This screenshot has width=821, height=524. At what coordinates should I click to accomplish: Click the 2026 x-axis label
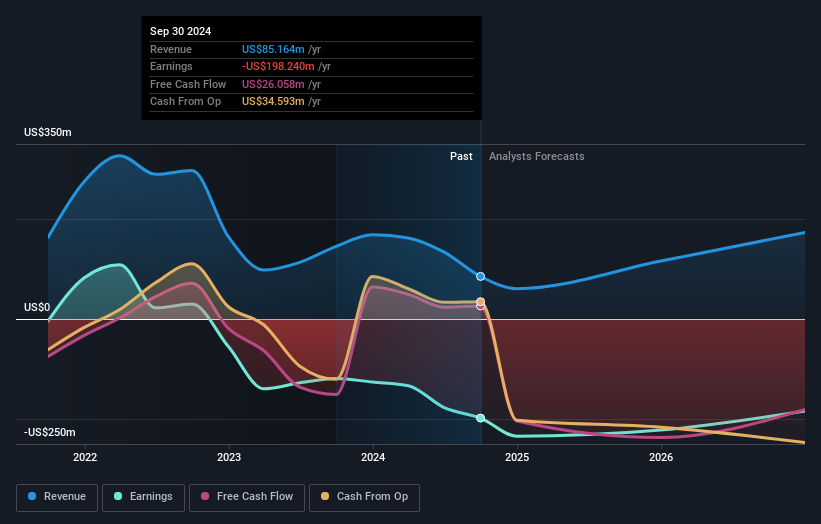pyautogui.click(x=661, y=458)
